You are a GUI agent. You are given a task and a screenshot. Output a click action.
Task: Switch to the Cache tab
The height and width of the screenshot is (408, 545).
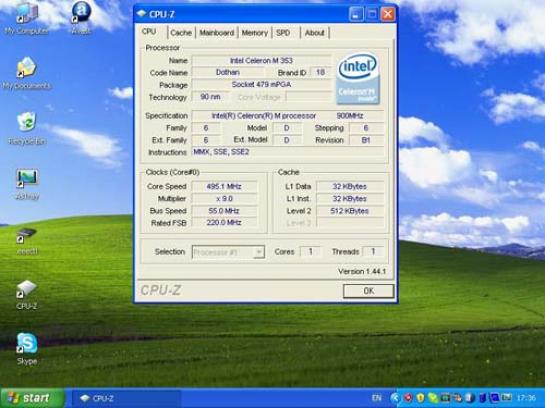click(x=181, y=33)
